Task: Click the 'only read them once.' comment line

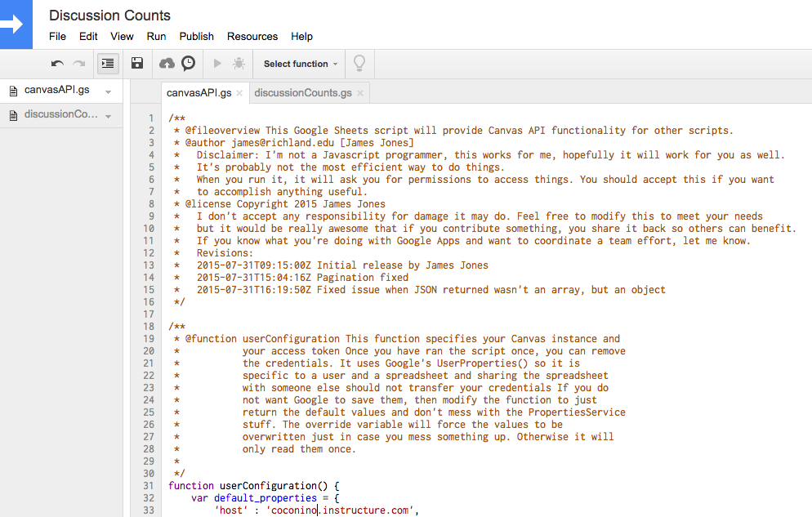Action: click(x=299, y=449)
